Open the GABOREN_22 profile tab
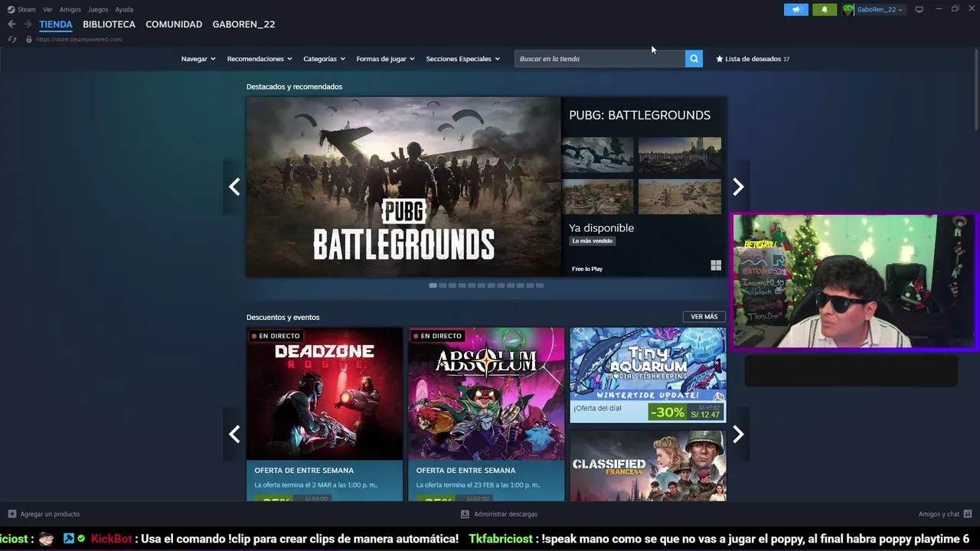This screenshot has width=980, height=551. pos(243,24)
